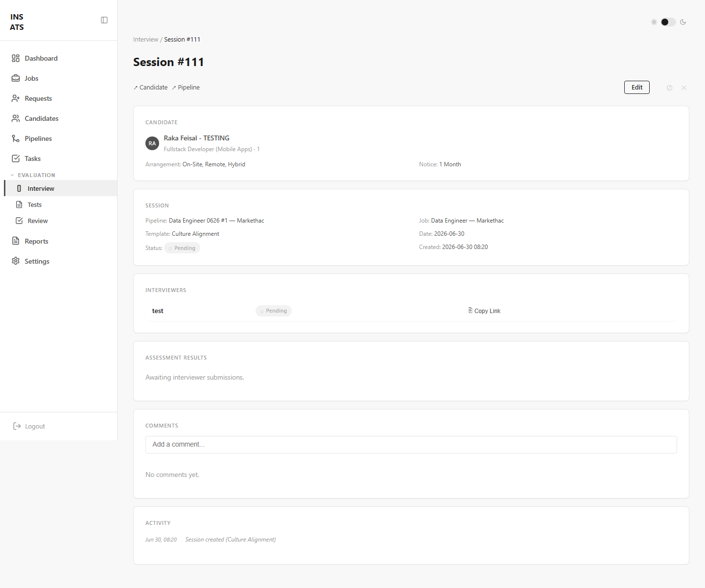Click the Edit button
The height and width of the screenshot is (588, 705).
coord(637,87)
